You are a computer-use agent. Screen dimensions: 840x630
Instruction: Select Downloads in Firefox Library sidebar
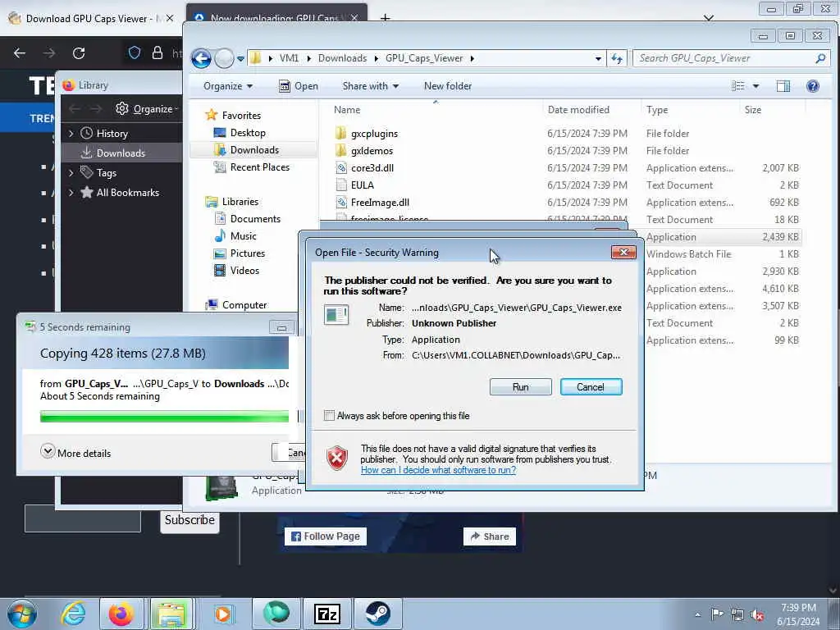[121, 153]
